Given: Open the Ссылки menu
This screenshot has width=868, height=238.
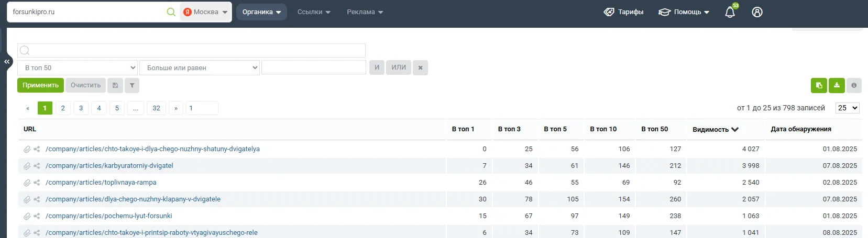Looking at the screenshot, I should [314, 12].
